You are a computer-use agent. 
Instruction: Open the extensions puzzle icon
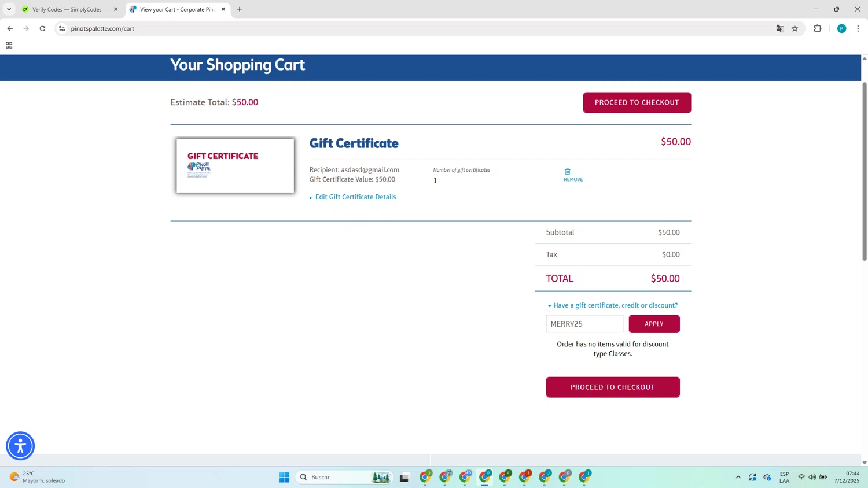(x=818, y=28)
